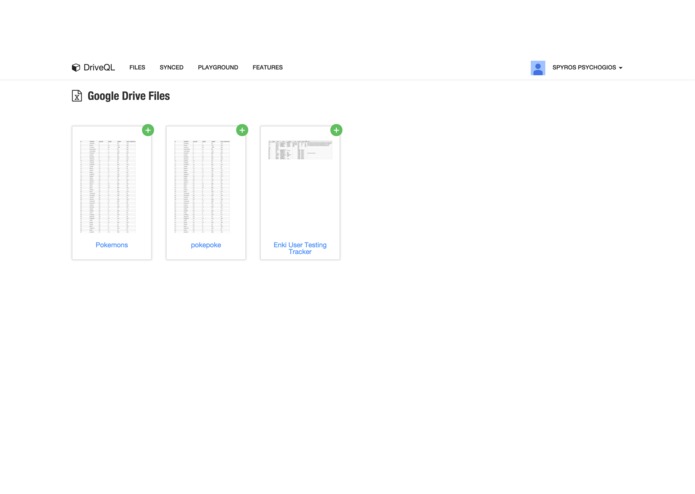This screenshot has width=695, height=494.
Task: Click the spreadsheet file icon beside heading
Action: 77,96
